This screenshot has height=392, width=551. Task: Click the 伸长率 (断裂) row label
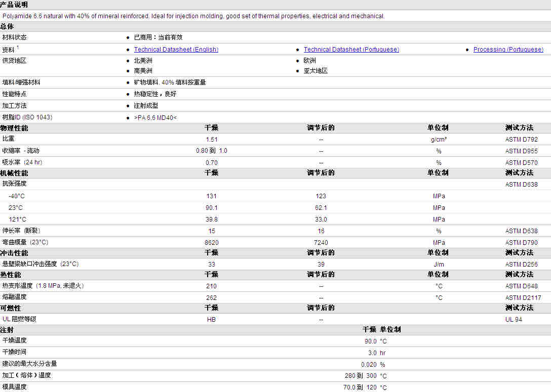21,231
